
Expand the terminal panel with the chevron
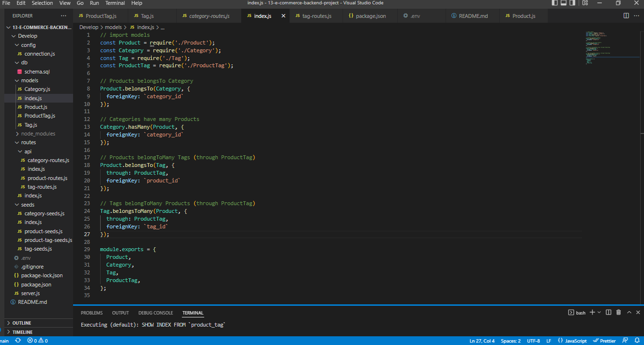[x=629, y=312]
